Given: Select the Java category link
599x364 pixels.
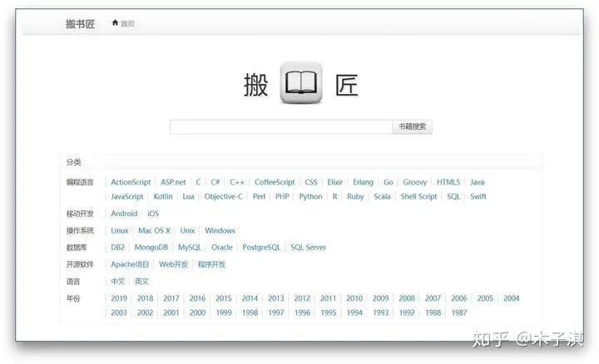Looking at the screenshot, I should pos(478,182).
